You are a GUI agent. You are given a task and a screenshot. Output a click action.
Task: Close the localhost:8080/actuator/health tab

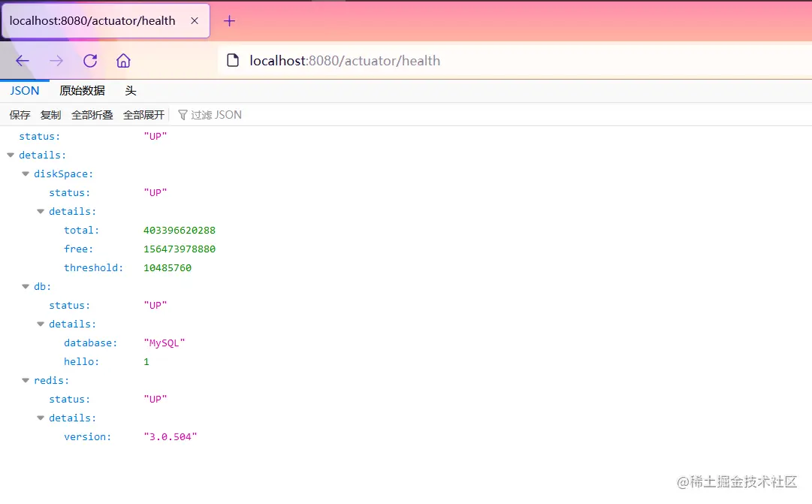pyautogui.click(x=195, y=21)
